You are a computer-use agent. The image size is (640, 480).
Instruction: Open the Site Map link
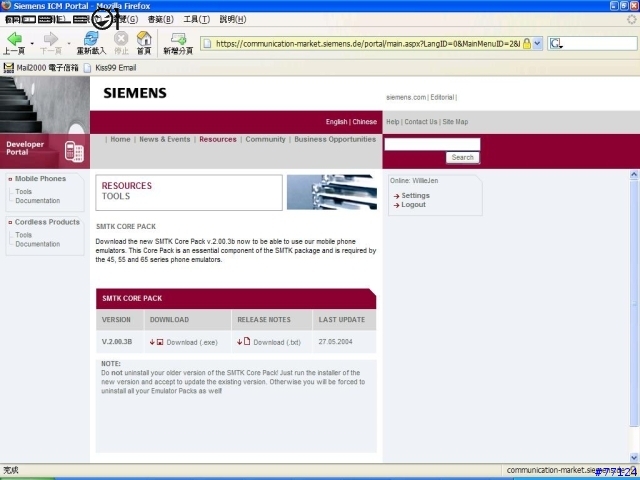click(455, 122)
